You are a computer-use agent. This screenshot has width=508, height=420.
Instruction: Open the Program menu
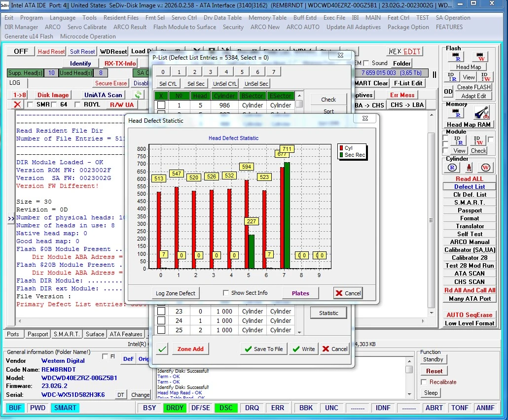pos(31,18)
